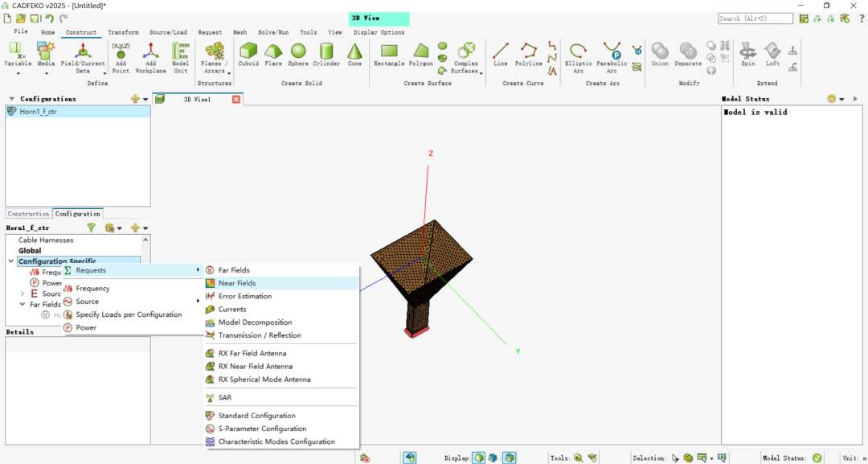Click the Search input field
Viewport: 868px width, 464px height.
tap(755, 18)
